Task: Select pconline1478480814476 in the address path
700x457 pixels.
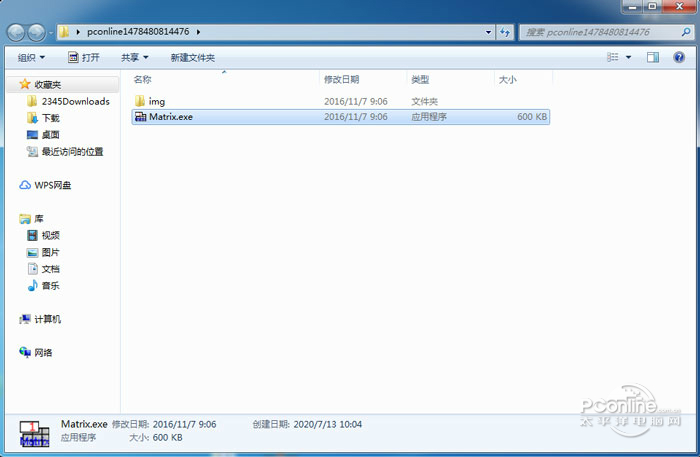Action: point(138,32)
